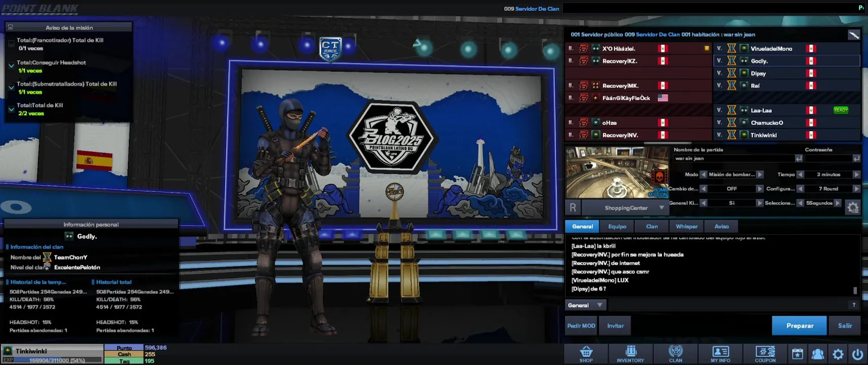Click the clan emblem next to VirueladelMono

[731, 49]
